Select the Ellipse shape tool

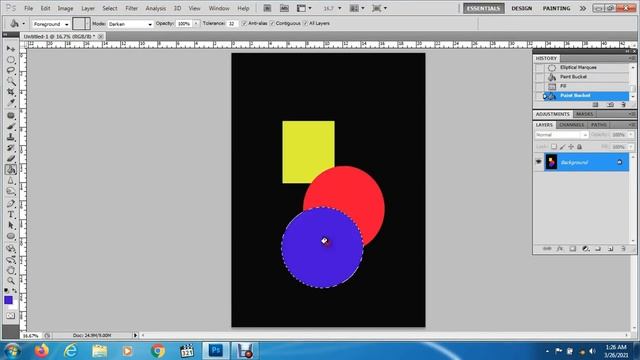(11, 236)
